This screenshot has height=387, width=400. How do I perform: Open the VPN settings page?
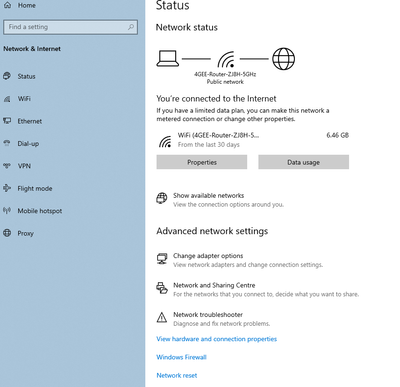(x=24, y=166)
